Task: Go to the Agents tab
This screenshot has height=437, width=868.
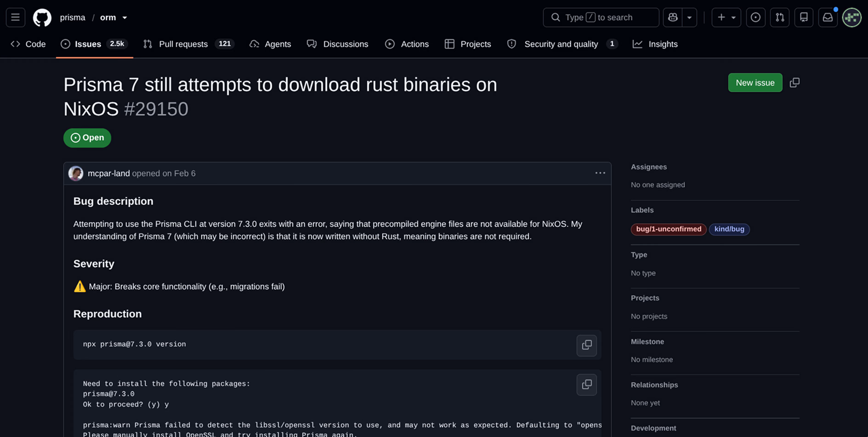Action: point(270,44)
